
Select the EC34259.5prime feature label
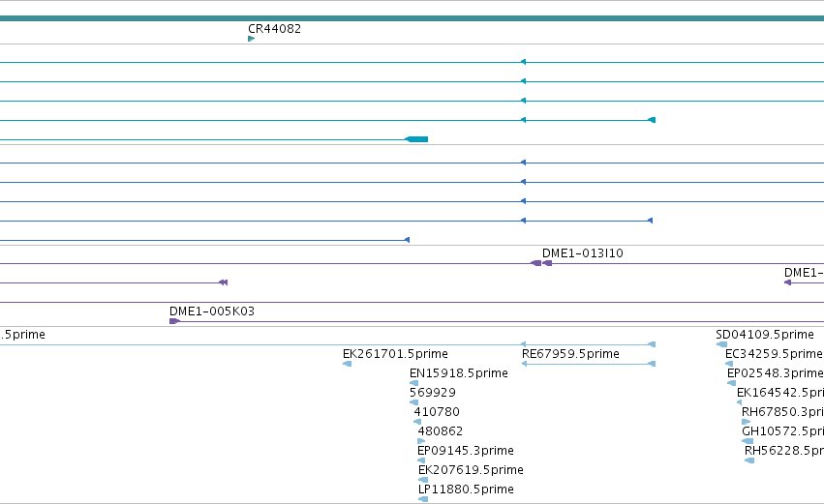(x=774, y=354)
